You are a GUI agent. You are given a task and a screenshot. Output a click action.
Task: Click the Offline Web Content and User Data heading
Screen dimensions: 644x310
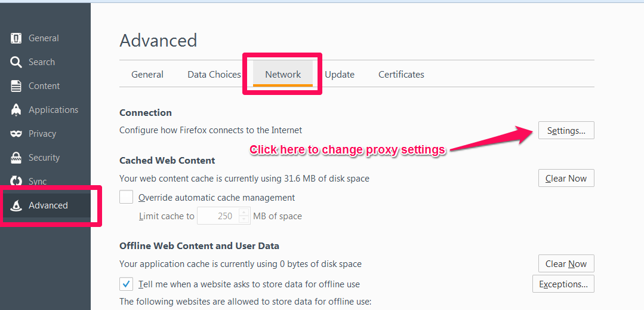[199, 246]
